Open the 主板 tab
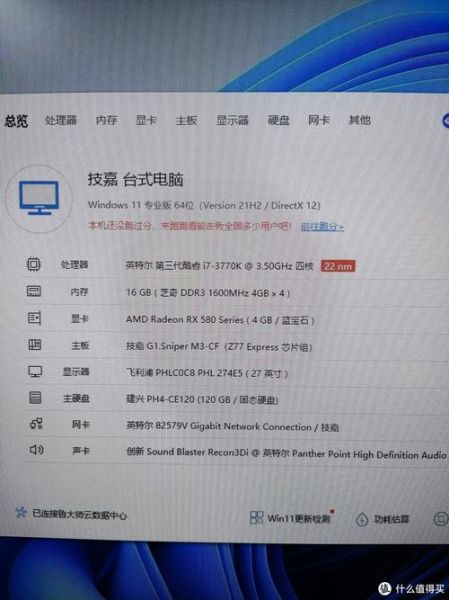The width and height of the screenshot is (449, 600). tap(186, 120)
